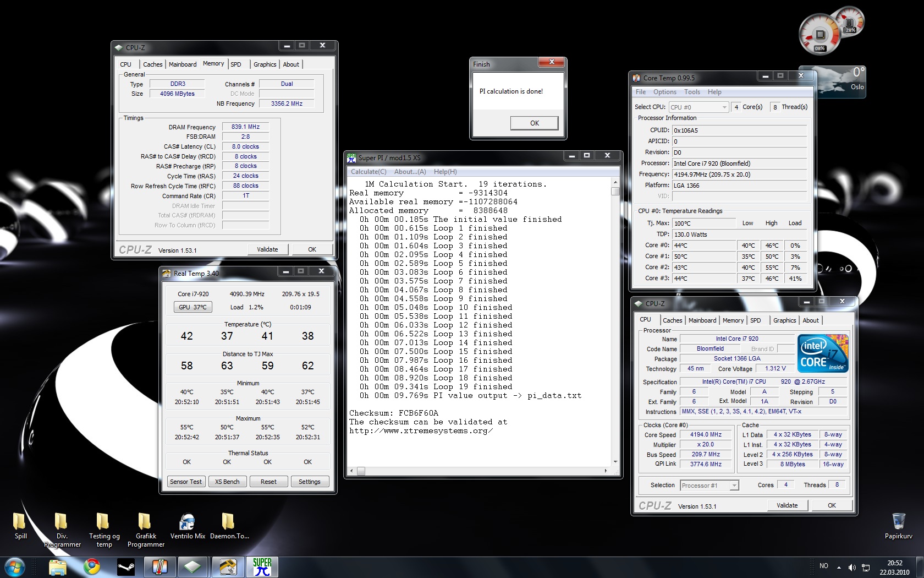The image size is (924, 578).
Task: Open the Windows Start menu orb
Action: [x=15, y=567]
